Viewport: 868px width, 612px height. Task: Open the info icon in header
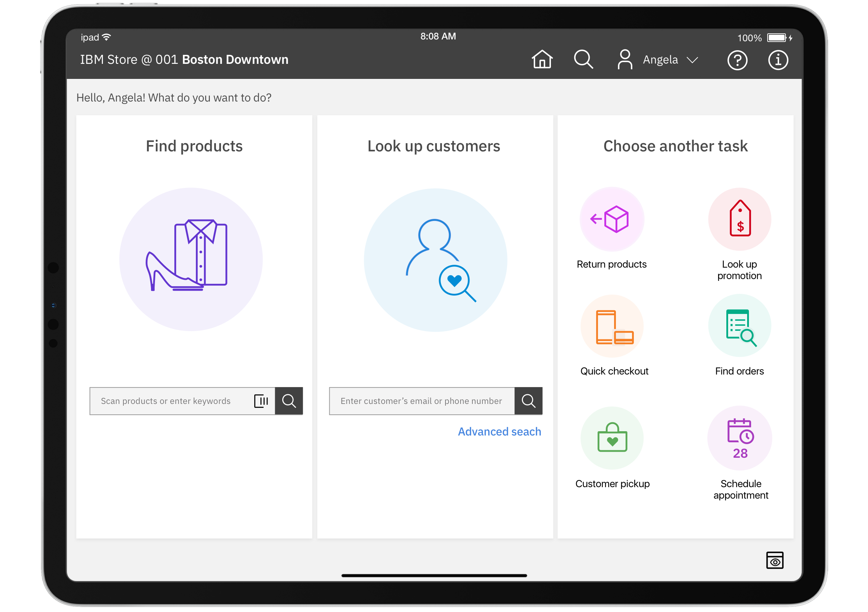coord(778,60)
